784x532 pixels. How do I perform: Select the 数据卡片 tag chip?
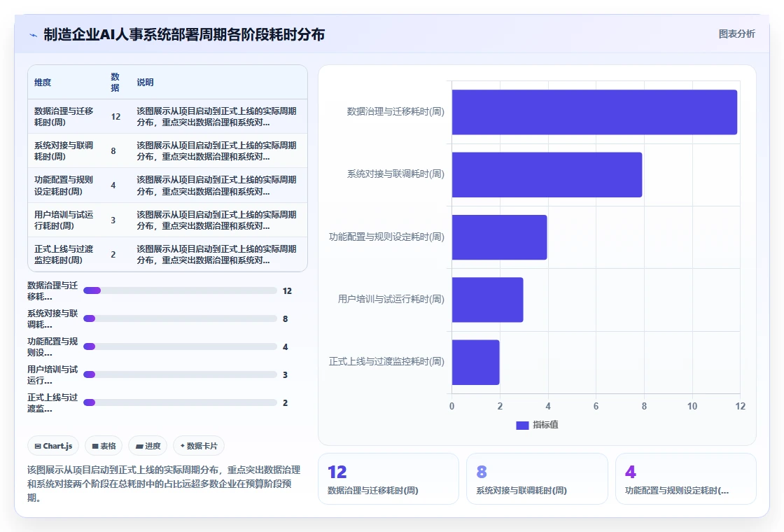tap(199, 445)
